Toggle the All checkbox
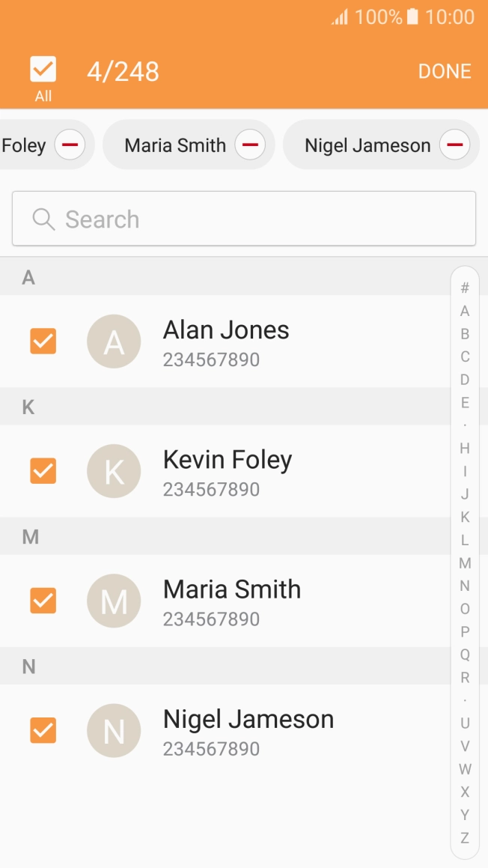 43,69
